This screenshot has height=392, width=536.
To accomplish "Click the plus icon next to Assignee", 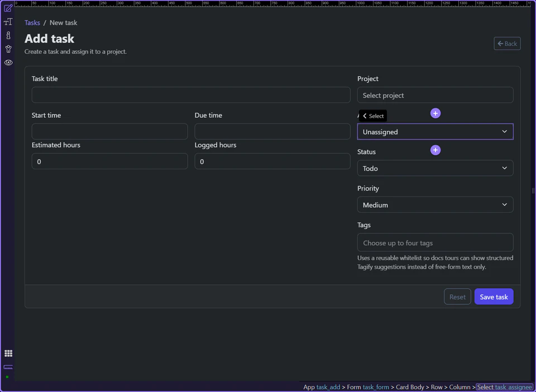I will click(435, 113).
